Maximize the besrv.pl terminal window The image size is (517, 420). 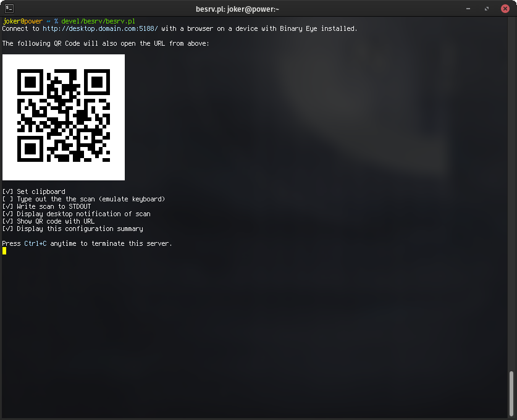[x=486, y=9]
